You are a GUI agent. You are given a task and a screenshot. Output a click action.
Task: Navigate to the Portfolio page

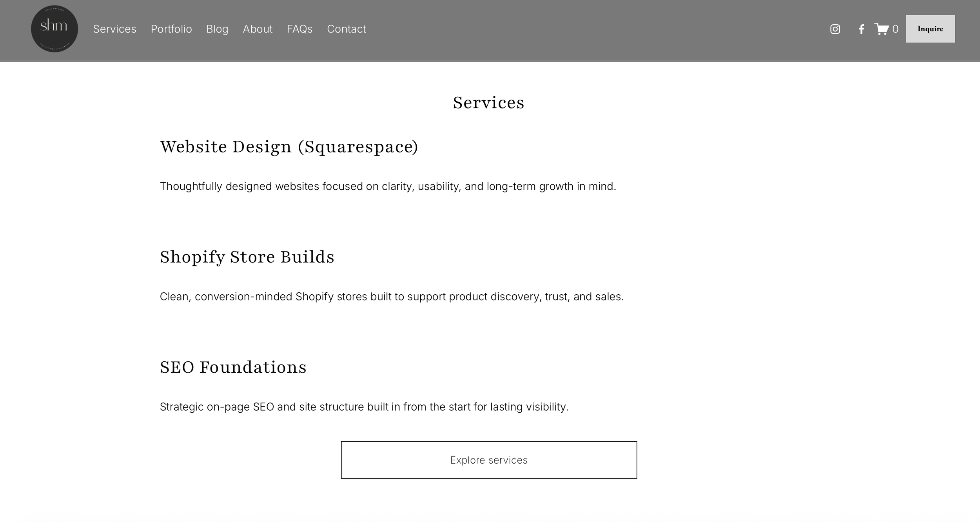(171, 29)
